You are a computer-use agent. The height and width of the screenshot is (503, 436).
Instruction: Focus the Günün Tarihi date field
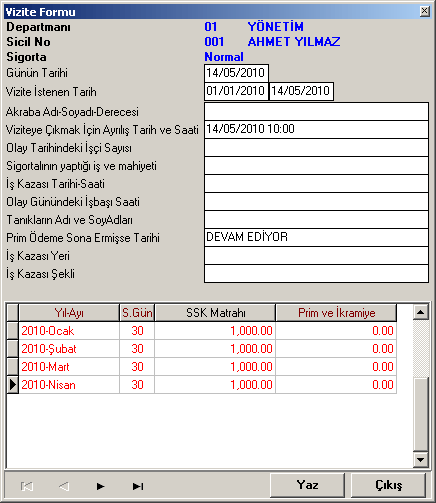pos(236,73)
